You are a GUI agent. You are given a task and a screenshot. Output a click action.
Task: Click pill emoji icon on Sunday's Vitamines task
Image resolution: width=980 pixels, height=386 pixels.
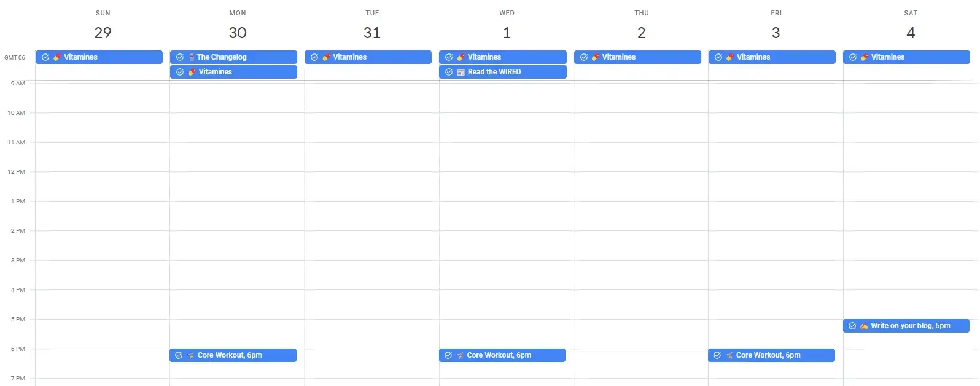pyautogui.click(x=57, y=57)
